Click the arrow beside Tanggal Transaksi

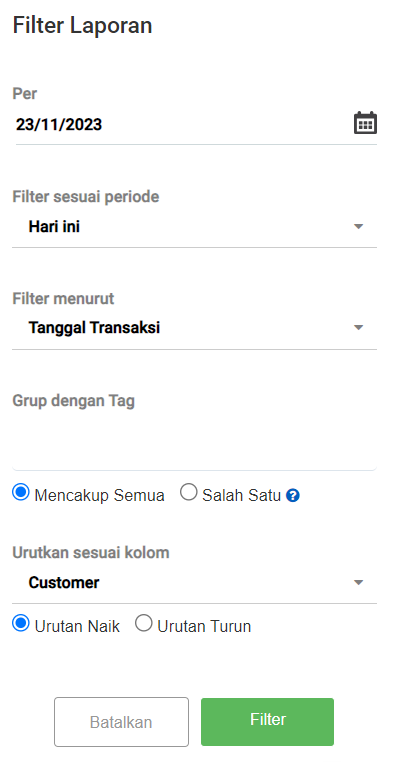(359, 328)
